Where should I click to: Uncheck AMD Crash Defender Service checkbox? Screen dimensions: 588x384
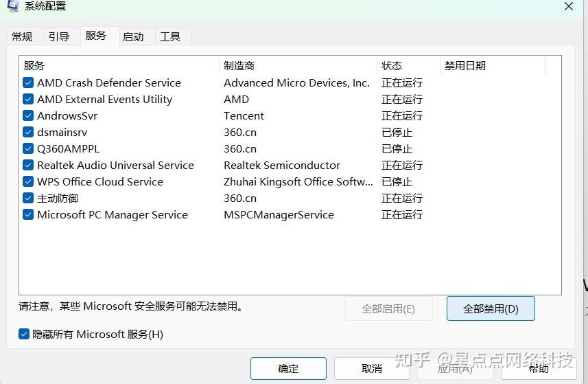tap(28, 82)
